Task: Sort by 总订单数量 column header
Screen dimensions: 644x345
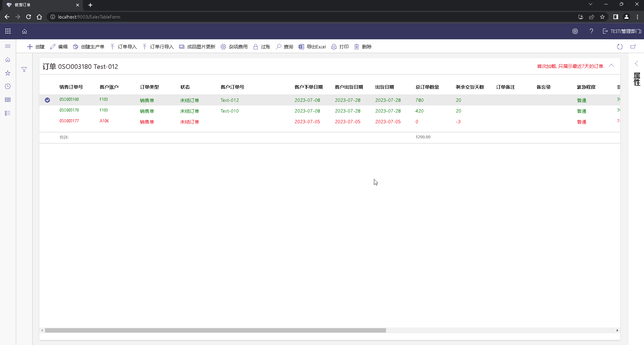Action: (427, 87)
